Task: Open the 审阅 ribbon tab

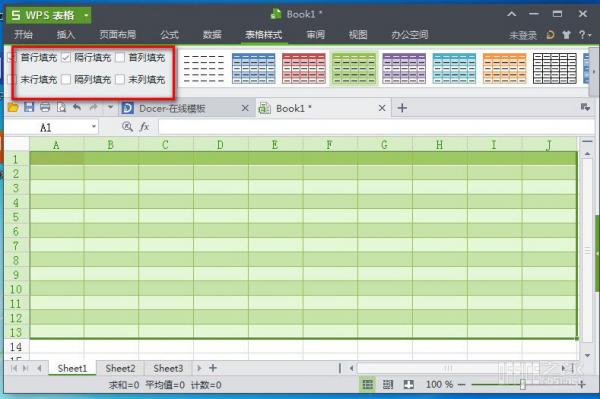Action: coord(316,35)
